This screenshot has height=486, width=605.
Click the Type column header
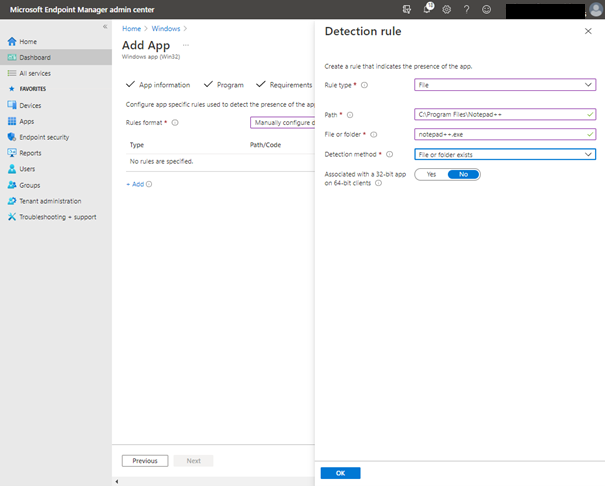pyautogui.click(x=137, y=145)
